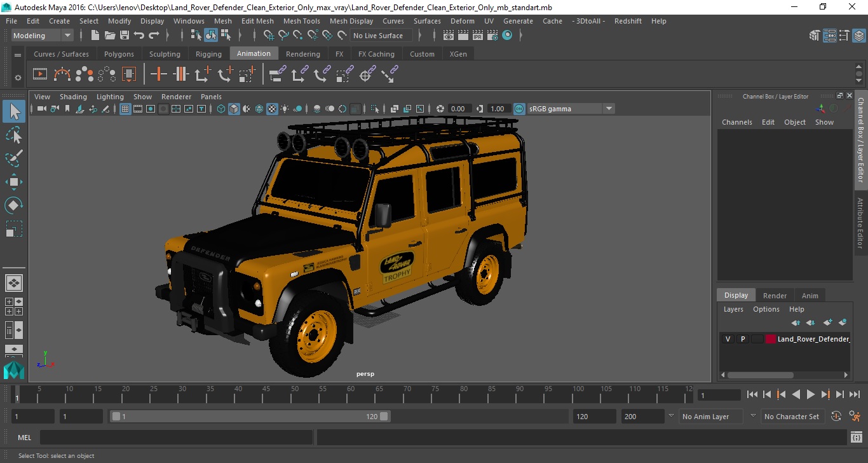Create a new layer with plus icon
This screenshot has width=868, height=463.
(827, 323)
